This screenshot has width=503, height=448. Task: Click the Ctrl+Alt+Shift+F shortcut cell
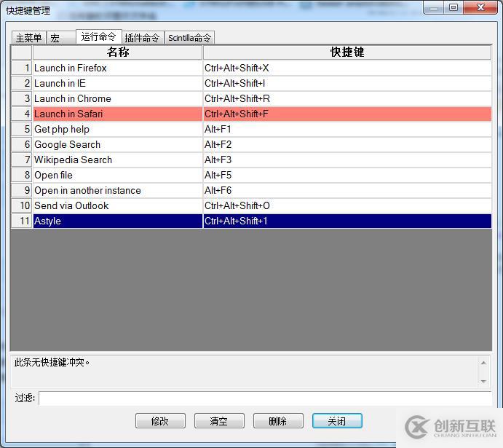pyautogui.click(x=347, y=114)
